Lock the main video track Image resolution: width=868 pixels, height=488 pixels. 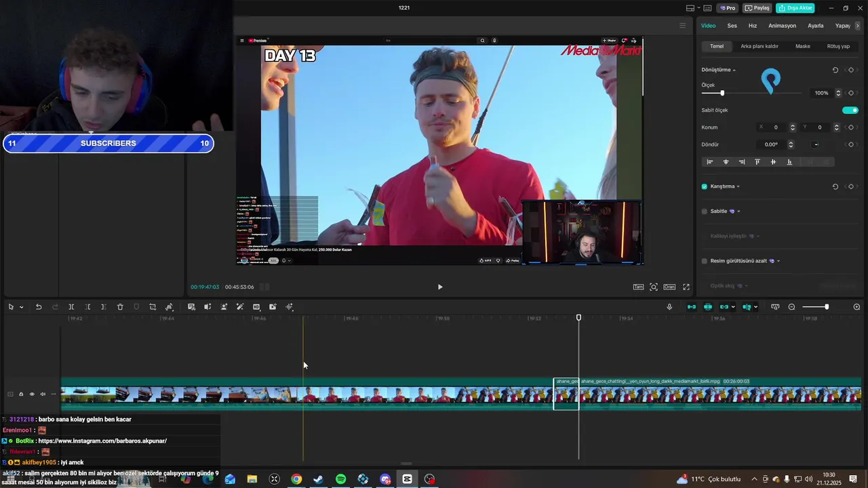[21, 394]
